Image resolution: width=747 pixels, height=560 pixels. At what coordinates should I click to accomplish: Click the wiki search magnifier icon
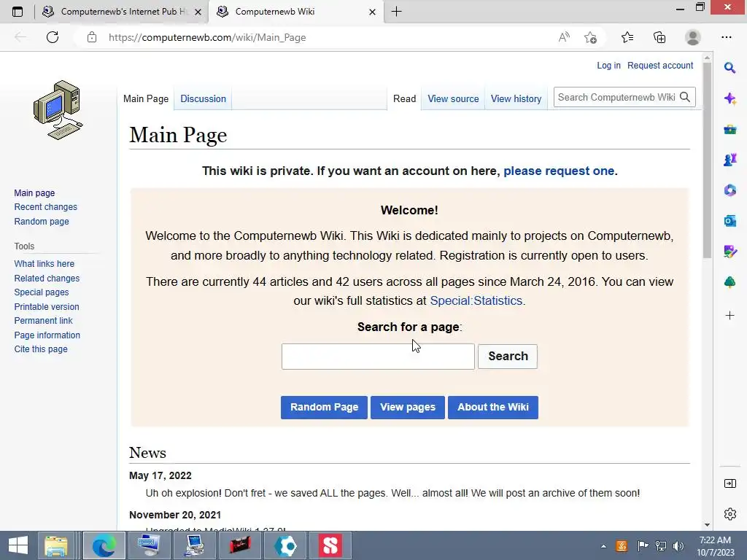(x=685, y=97)
